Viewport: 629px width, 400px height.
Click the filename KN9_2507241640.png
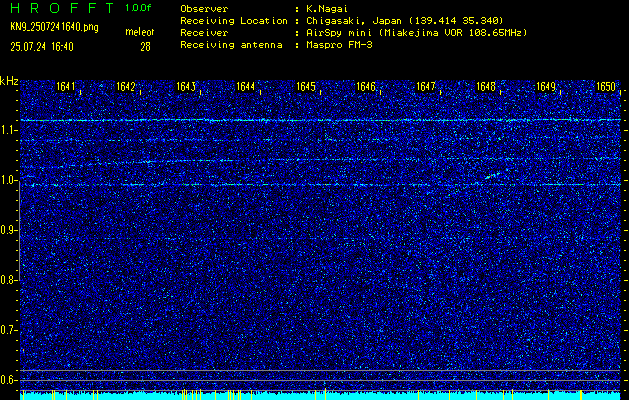tap(54, 27)
